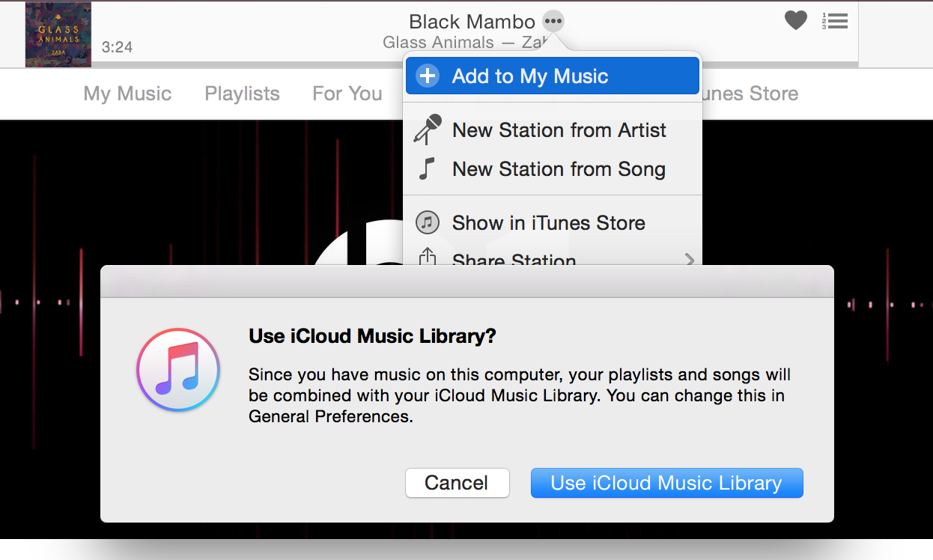
Task: Open the Share Station submenu
Action: pos(553,257)
